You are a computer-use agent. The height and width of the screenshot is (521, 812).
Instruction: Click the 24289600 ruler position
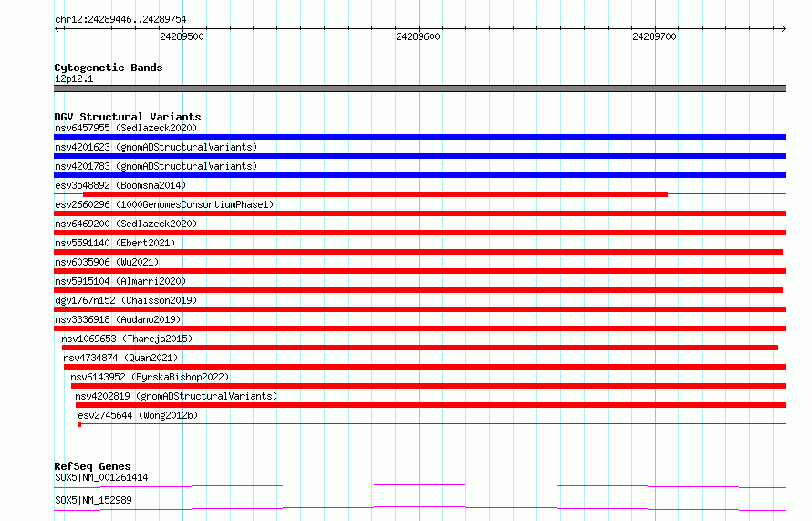click(x=418, y=36)
